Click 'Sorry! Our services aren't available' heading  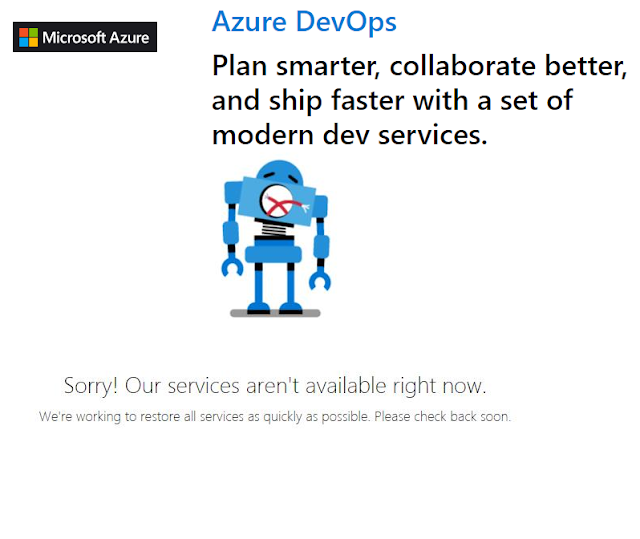[x=275, y=386]
